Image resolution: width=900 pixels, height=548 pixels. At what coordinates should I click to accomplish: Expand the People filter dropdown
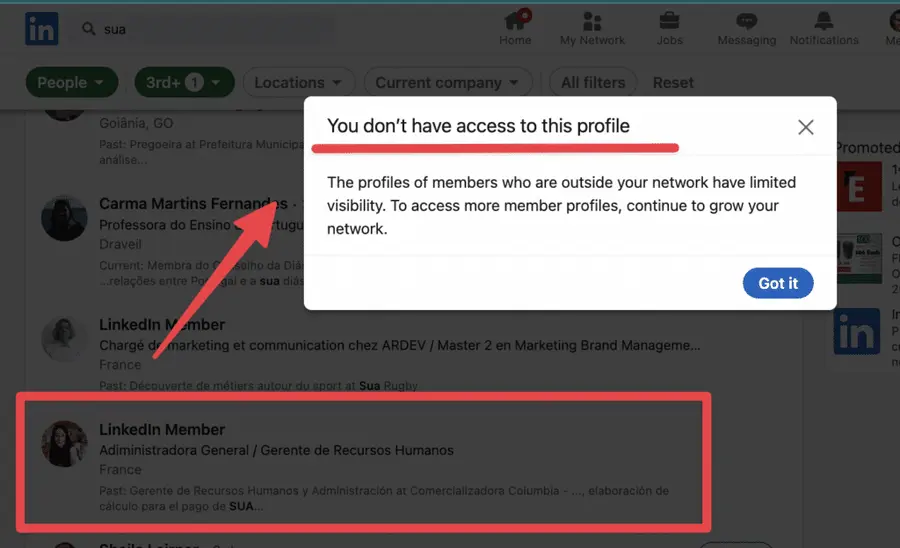(x=72, y=83)
